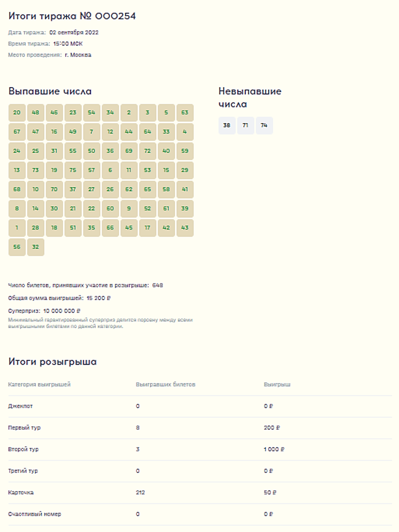Select drawn number tile 63
The height and width of the screenshot is (532, 399).
click(x=185, y=112)
